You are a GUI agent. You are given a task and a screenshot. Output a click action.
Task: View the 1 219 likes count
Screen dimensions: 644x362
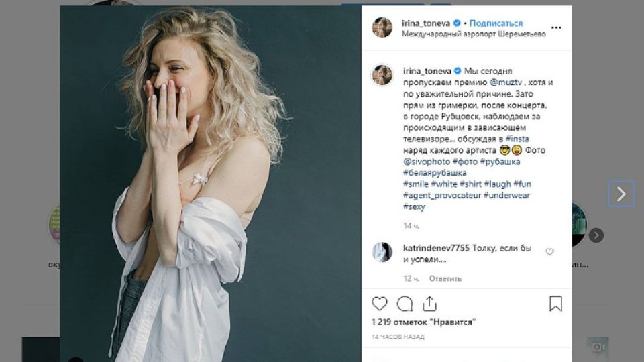tap(424, 322)
